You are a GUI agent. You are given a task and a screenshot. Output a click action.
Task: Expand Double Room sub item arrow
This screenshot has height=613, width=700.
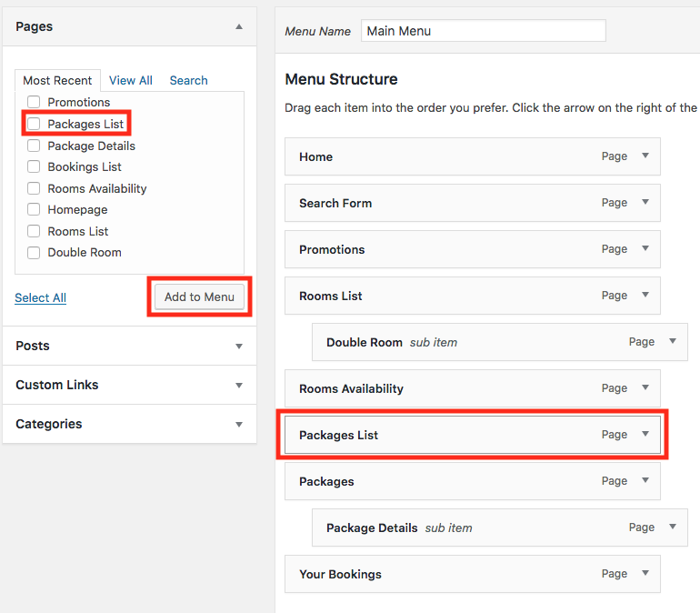click(673, 341)
